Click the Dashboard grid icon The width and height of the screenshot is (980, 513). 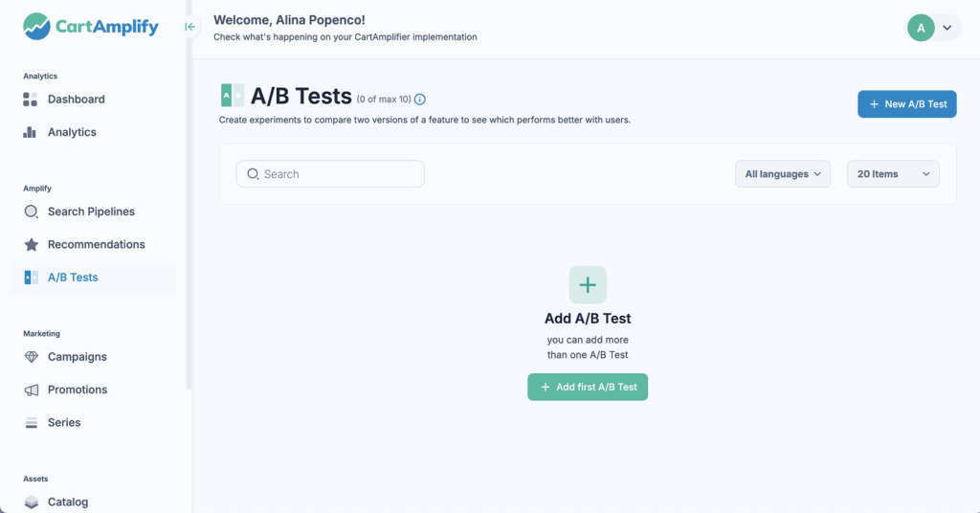(x=31, y=100)
